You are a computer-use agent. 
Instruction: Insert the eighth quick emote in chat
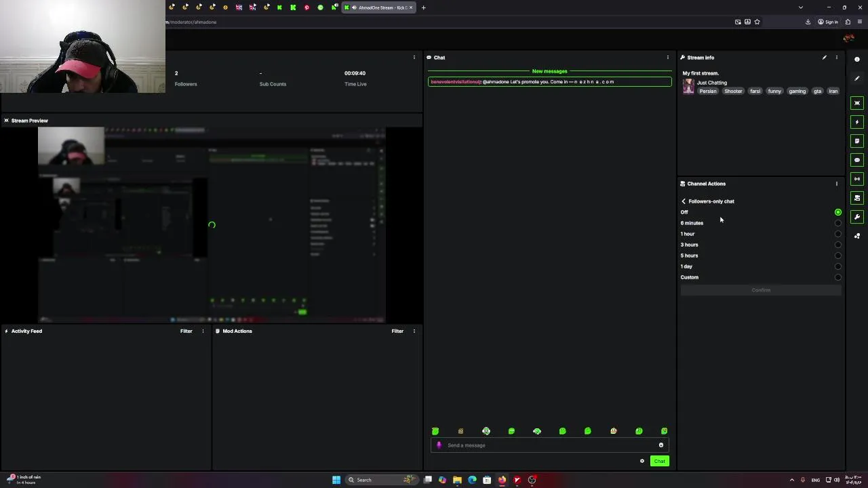click(x=614, y=431)
